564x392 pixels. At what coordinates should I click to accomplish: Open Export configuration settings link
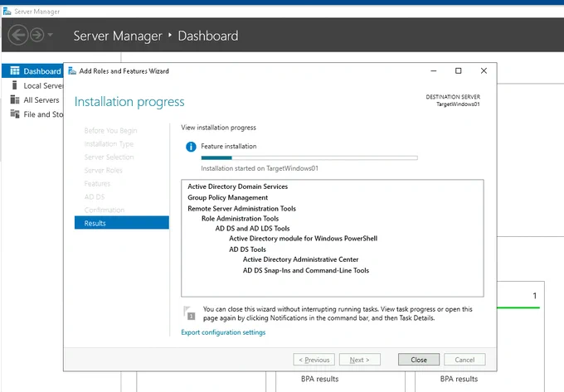click(223, 332)
